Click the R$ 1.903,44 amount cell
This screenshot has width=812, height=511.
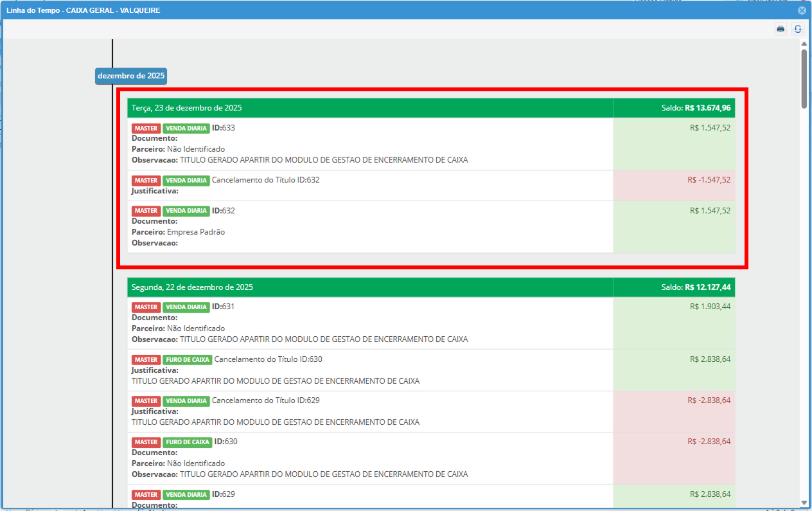[710, 307]
